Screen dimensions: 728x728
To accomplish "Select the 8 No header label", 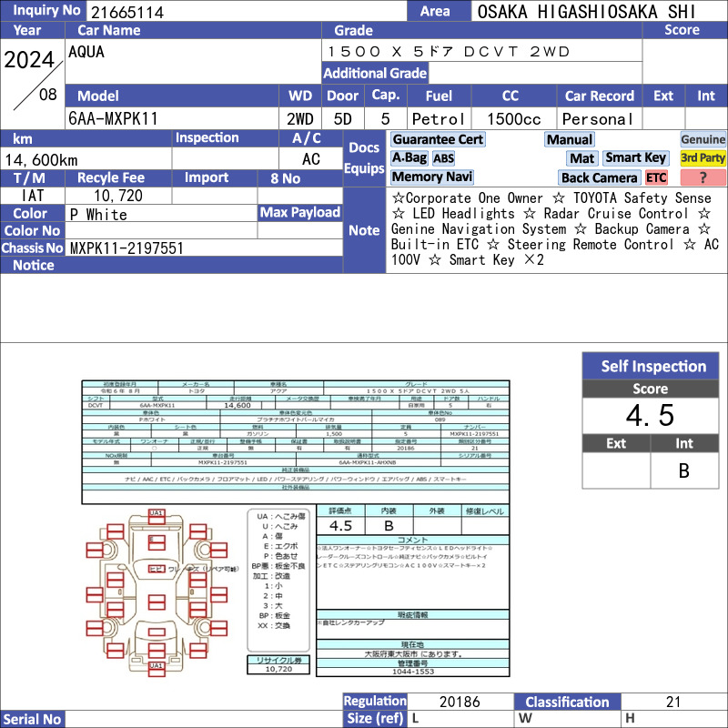I will tap(300, 178).
